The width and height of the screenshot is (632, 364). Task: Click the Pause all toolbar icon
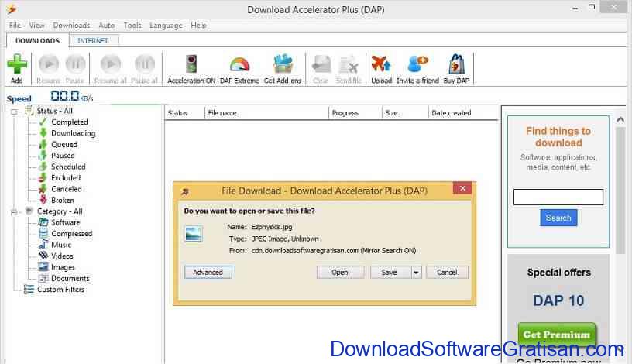tap(144, 64)
